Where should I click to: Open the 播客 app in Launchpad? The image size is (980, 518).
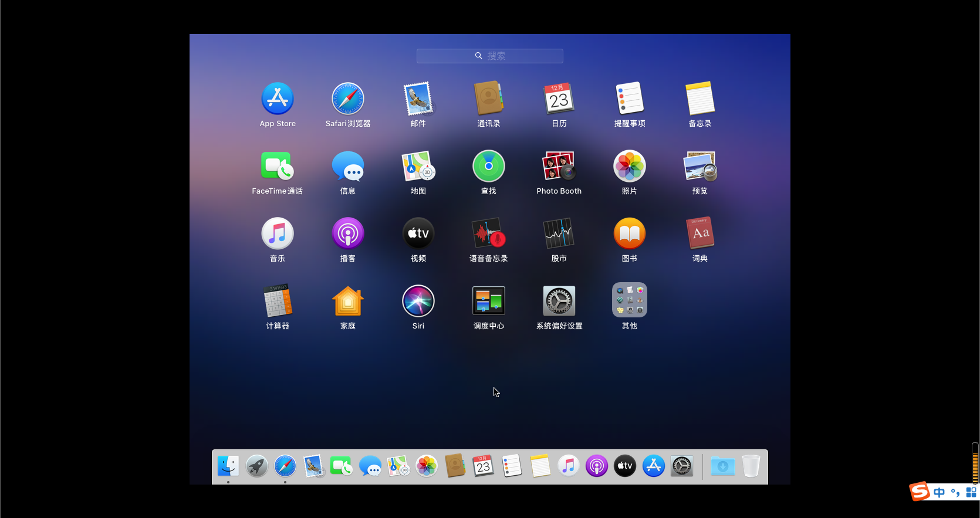[348, 233]
